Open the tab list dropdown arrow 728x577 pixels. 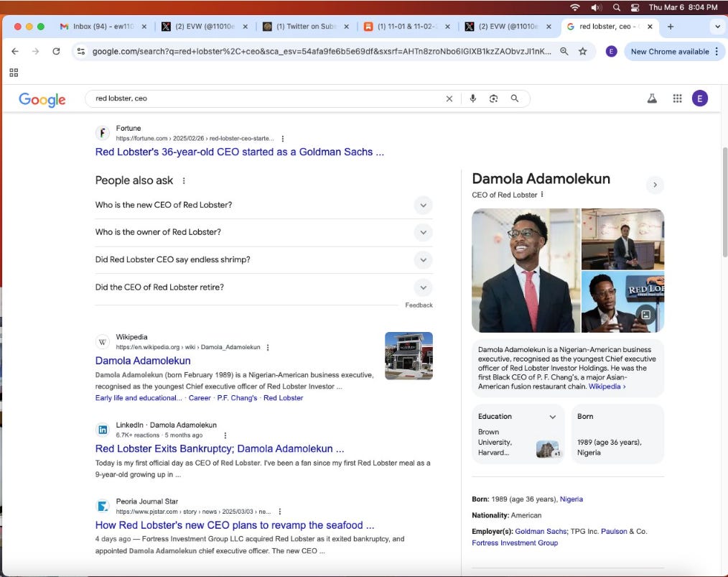(x=717, y=27)
